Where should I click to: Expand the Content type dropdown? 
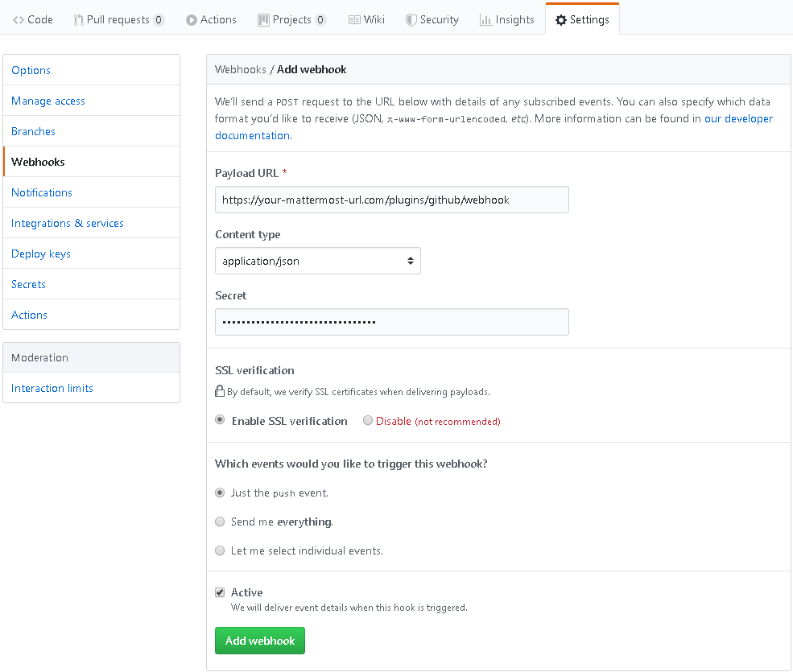pyautogui.click(x=317, y=261)
